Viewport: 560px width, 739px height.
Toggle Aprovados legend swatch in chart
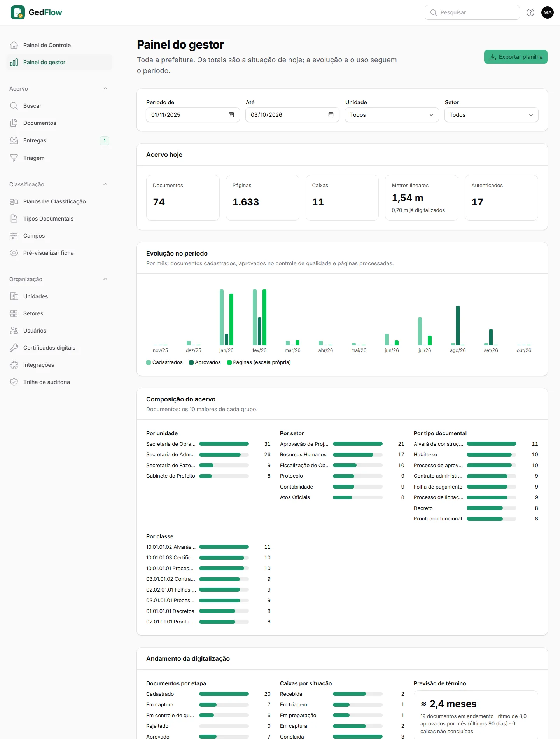coord(191,362)
